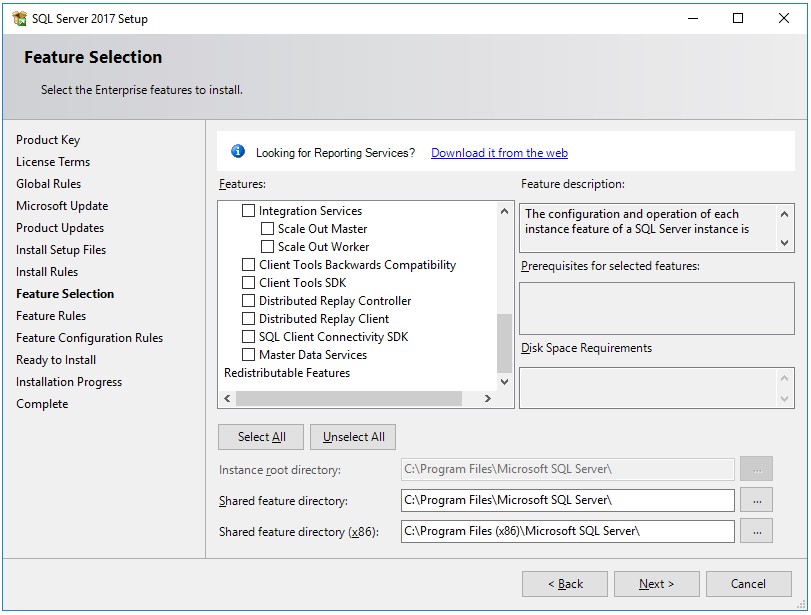Image resolution: width=811 pixels, height=615 pixels.
Task: Click browse for Shared feature directory
Action: tap(756, 500)
